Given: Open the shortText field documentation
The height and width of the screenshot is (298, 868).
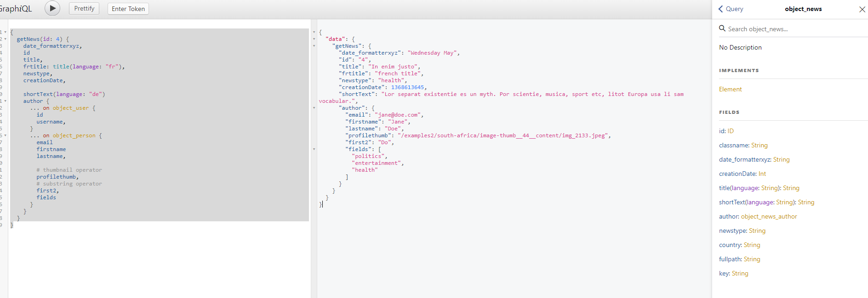Looking at the screenshot, I should pyautogui.click(x=731, y=202).
